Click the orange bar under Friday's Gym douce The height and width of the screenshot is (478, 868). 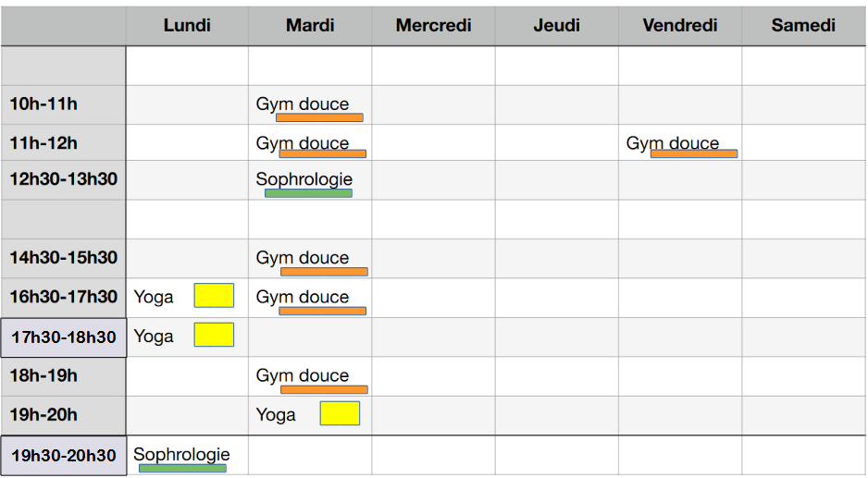[x=694, y=153]
